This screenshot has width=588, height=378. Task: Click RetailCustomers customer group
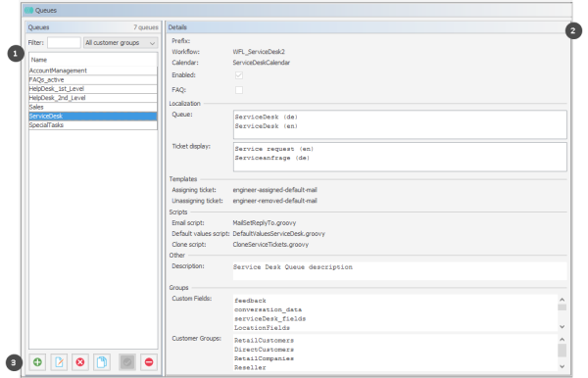[x=264, y=341]
